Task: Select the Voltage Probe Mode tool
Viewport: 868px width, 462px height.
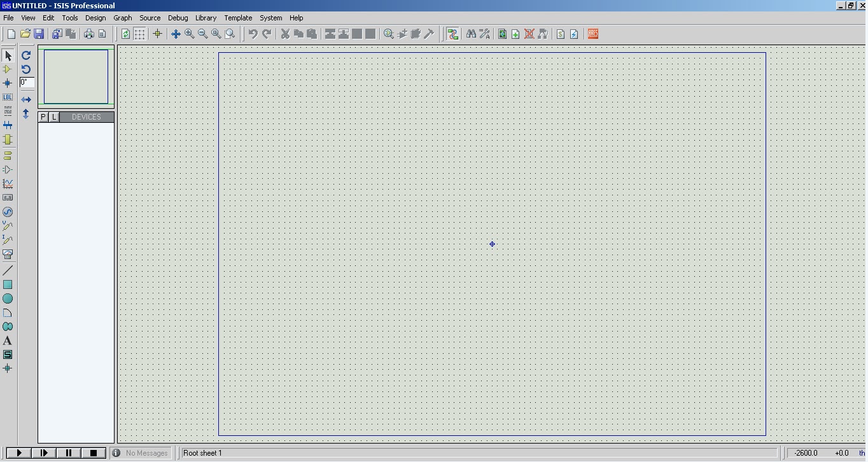Action: click(8, 225)
